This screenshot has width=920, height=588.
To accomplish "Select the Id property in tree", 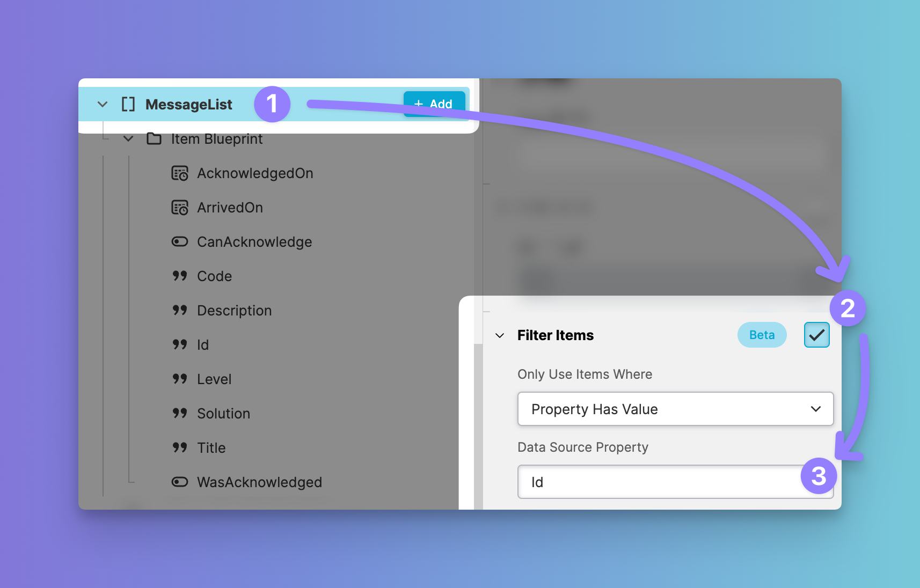I will (203, 345).
